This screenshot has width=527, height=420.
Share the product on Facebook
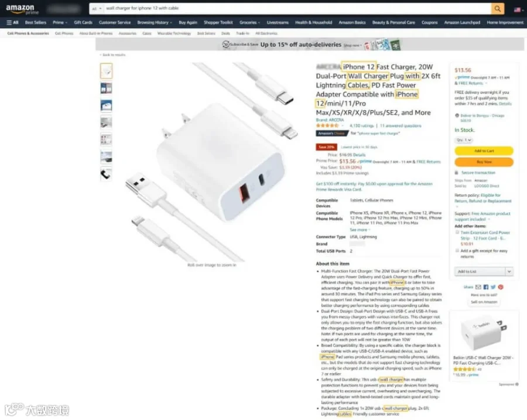pyautogui.click(x=485, y=287)
